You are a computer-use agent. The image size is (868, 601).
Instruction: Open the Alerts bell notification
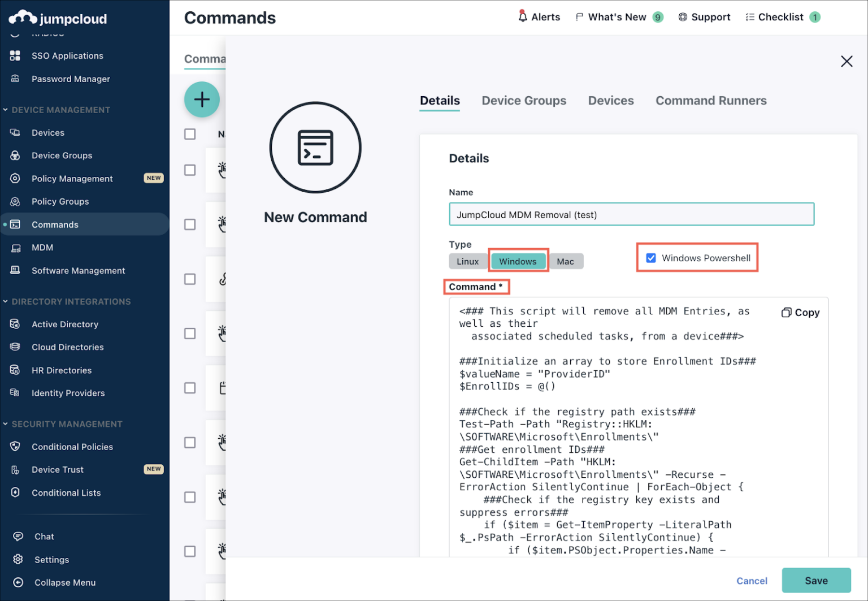click(539, 17)
